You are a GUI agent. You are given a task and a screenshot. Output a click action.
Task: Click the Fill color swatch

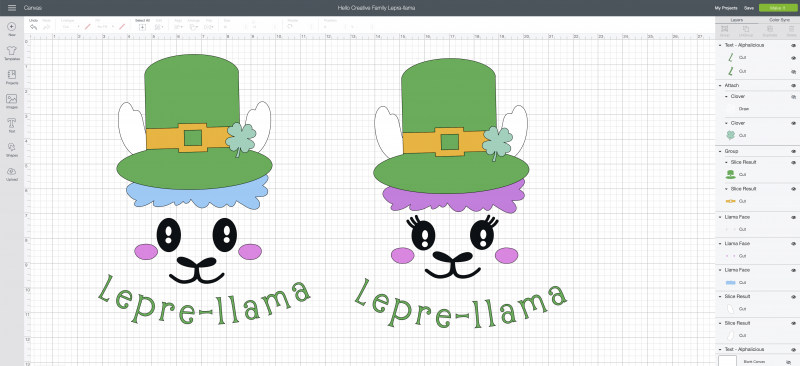point(122,27)
